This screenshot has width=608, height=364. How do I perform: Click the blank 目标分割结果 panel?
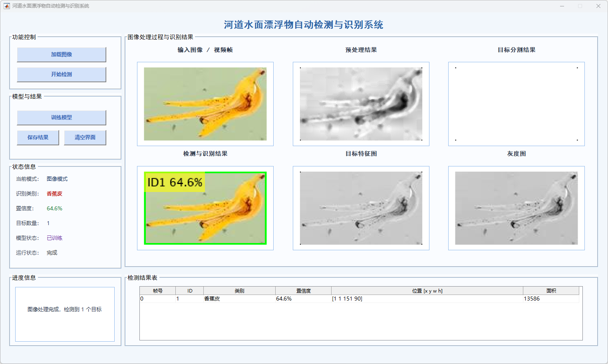pos(516,104)
